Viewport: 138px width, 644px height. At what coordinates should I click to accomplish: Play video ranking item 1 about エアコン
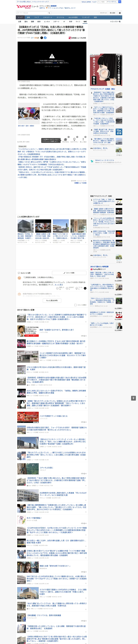click(119, 202)
